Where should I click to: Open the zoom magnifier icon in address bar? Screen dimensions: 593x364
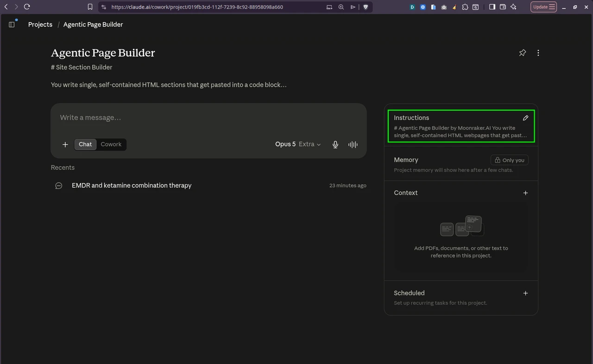(341, 7)
